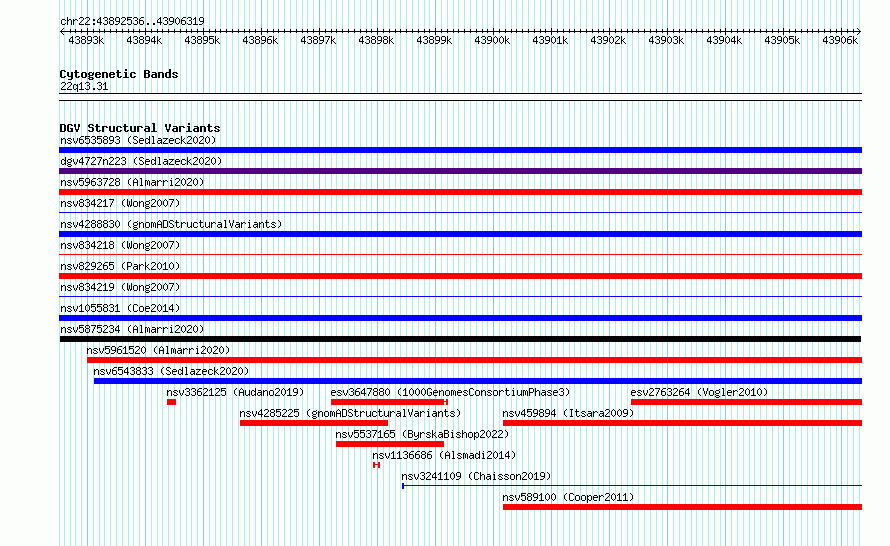Screen dimensions: 890x546
Task: Open nsv459894 (Itsara2009) variant label
Action: point(568,413)
